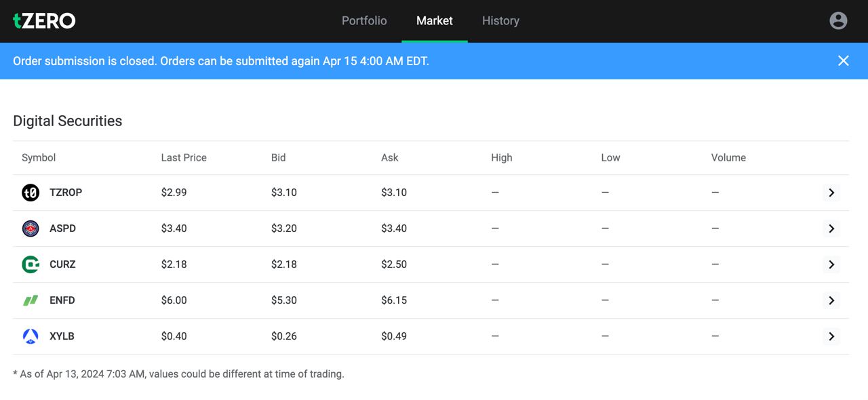Open the ENFD symbol link
Viewport: 868px width, 400px height.
coord(62,300)
